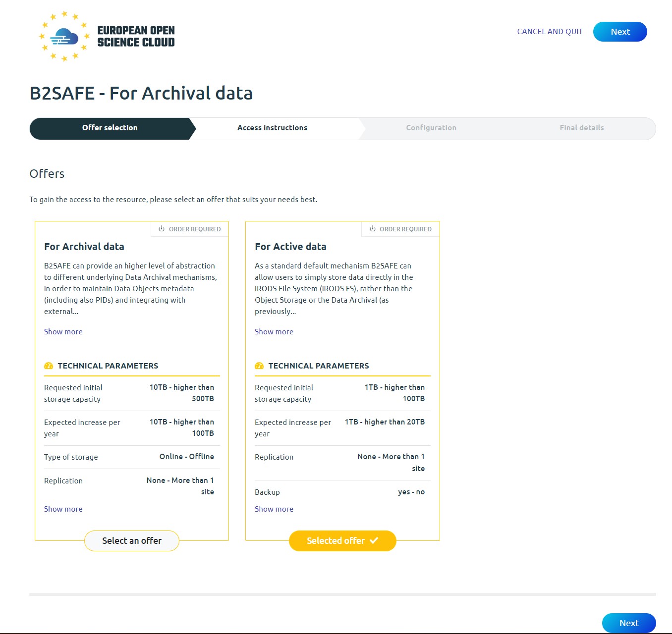Click the European Open Science Cloud logo
Image resolution: width=672 pixels, height=634 pixels.
click(x=107, y=36)
